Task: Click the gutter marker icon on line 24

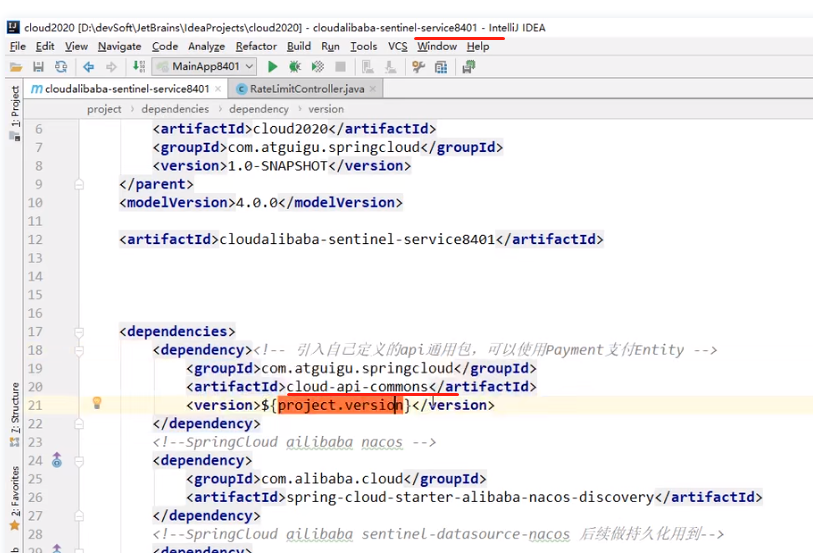Action: [x=57, y=460]
